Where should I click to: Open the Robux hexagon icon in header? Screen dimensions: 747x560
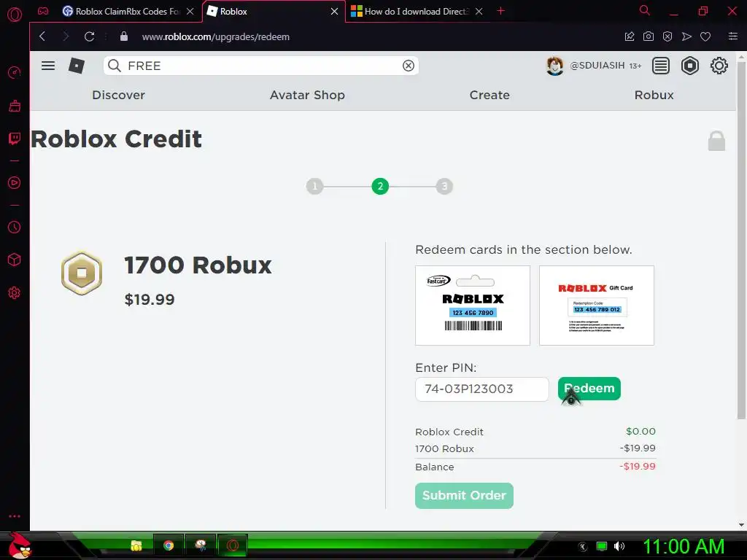click(x=690, y=66)
